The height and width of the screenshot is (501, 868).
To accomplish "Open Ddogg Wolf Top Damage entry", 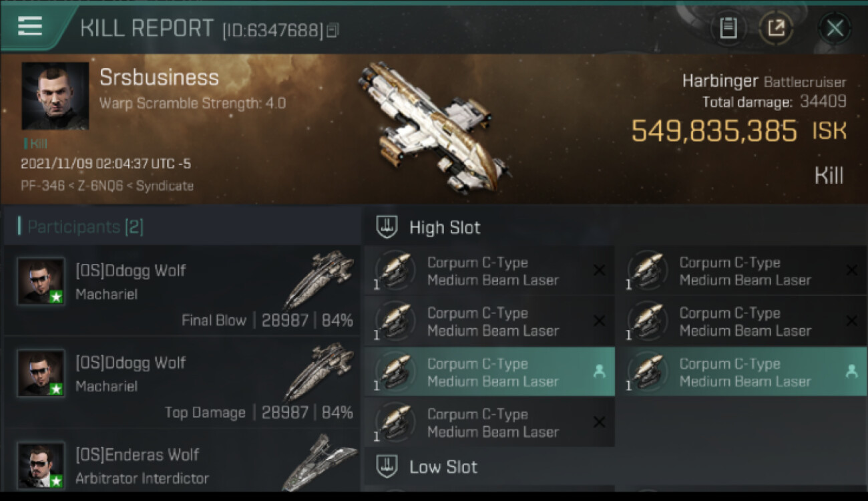I will coord(182,383).
